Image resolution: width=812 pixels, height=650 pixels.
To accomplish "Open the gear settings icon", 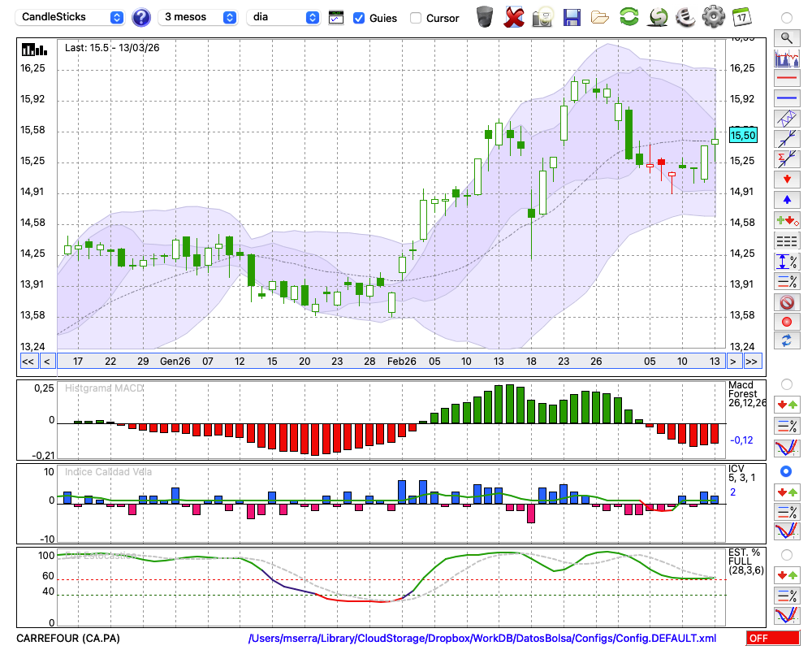I will [x=713, y=17].
